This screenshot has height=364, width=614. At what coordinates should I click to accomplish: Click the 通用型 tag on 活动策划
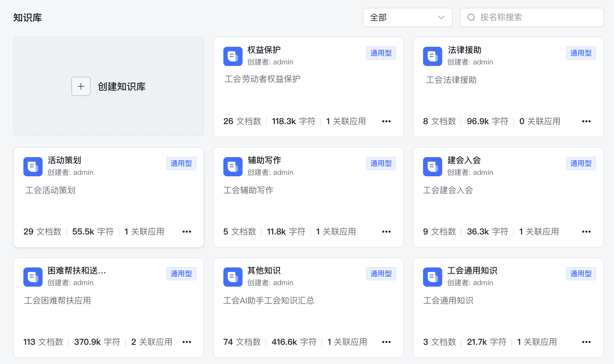181,163
